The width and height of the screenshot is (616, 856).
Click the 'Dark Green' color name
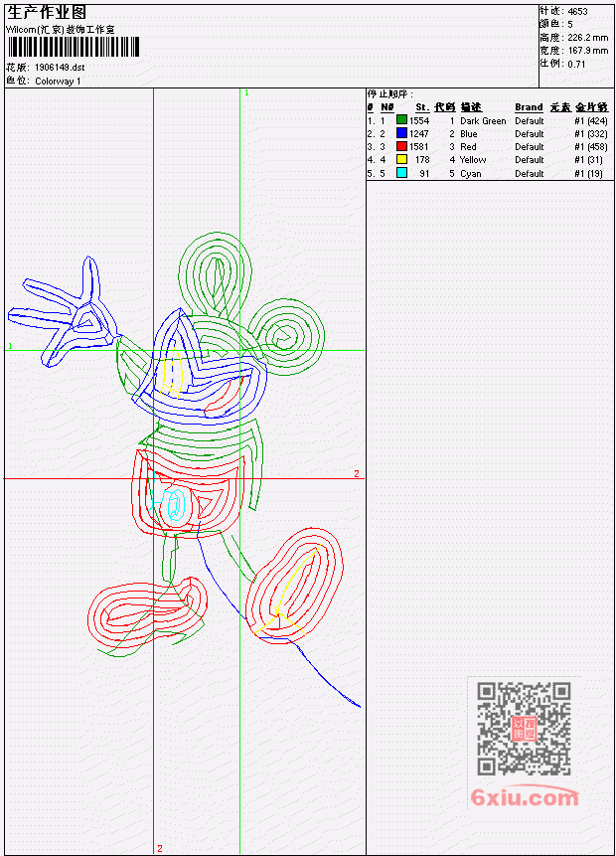(x=483, y=120)
